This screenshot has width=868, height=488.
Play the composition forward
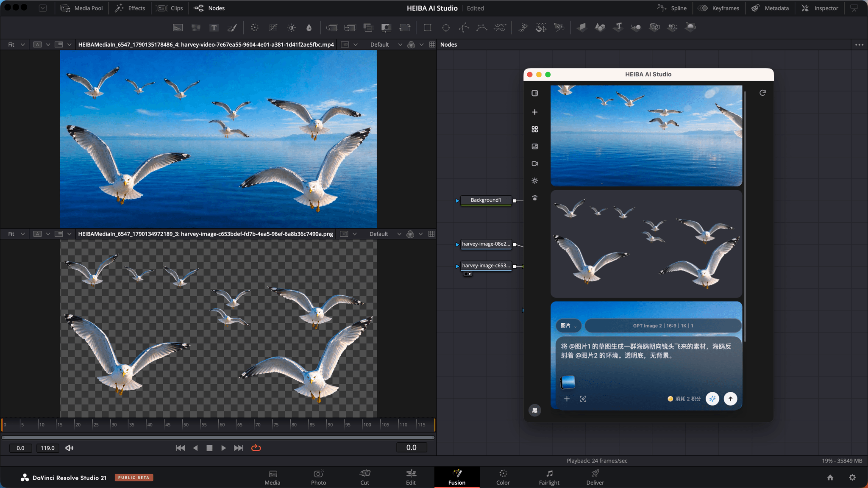223,448
